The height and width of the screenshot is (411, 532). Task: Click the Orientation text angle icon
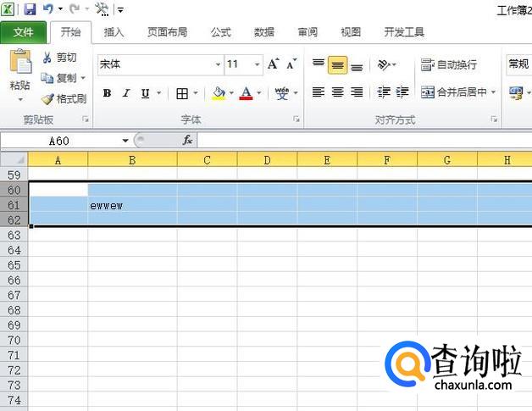[x=384, y=64]
